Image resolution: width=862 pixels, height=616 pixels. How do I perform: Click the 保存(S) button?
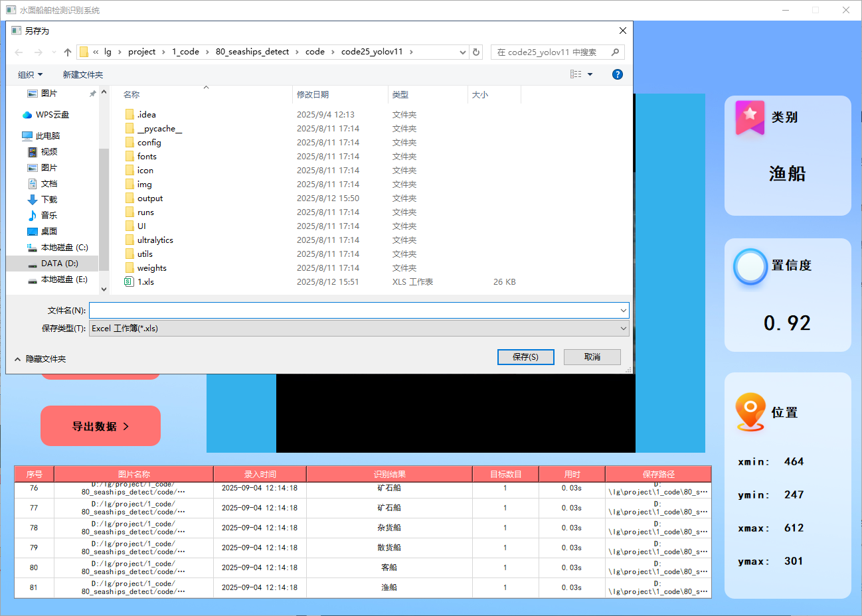(526, 357)
